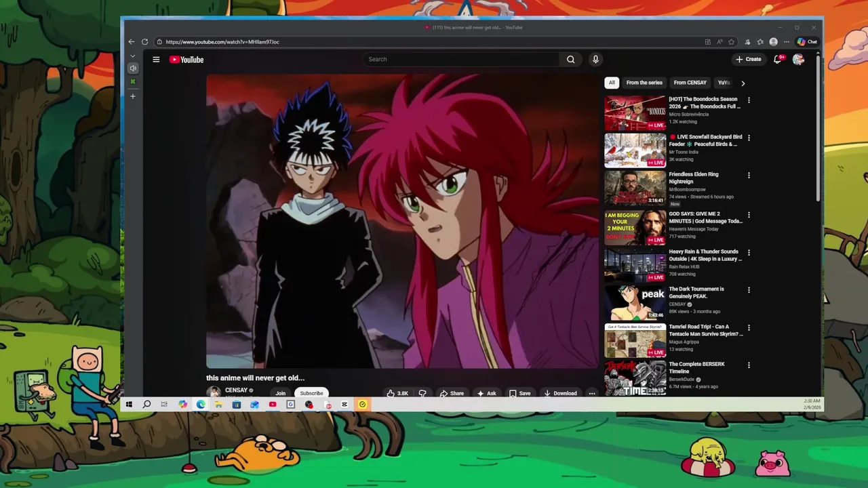Open File Explorer from taskbar
This screenshot has width=868, height=488.
[218, 405]
